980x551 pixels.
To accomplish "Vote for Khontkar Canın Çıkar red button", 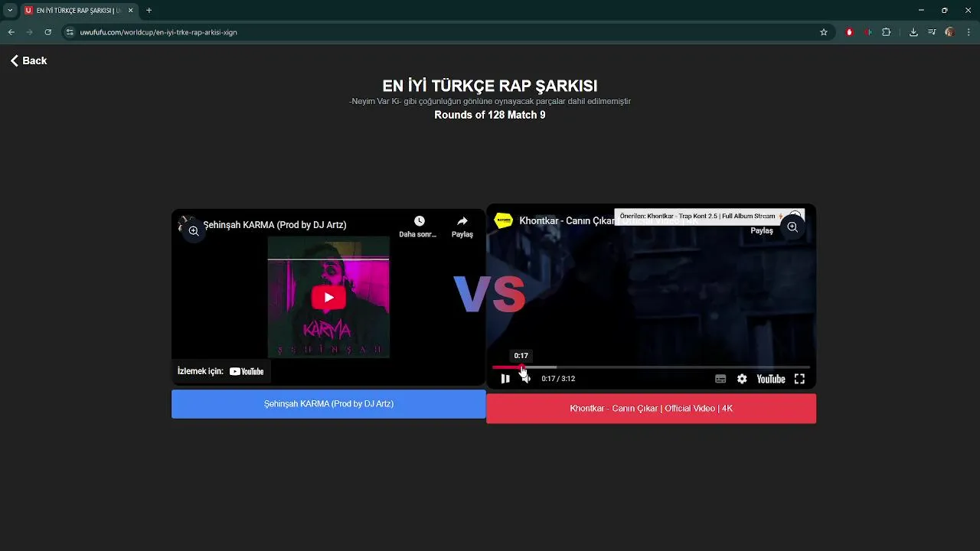I will pos(651,409).
